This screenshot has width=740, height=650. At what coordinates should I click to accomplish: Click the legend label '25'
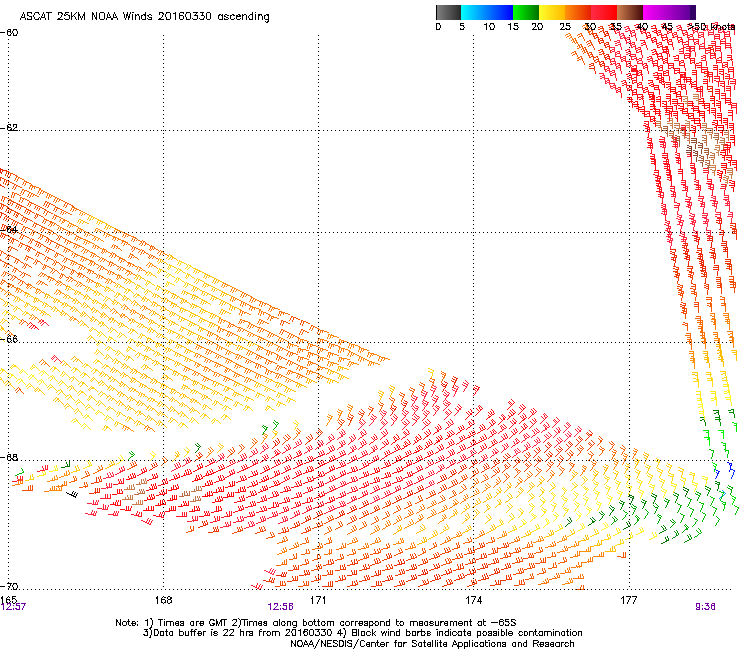(x=565, y=27)
